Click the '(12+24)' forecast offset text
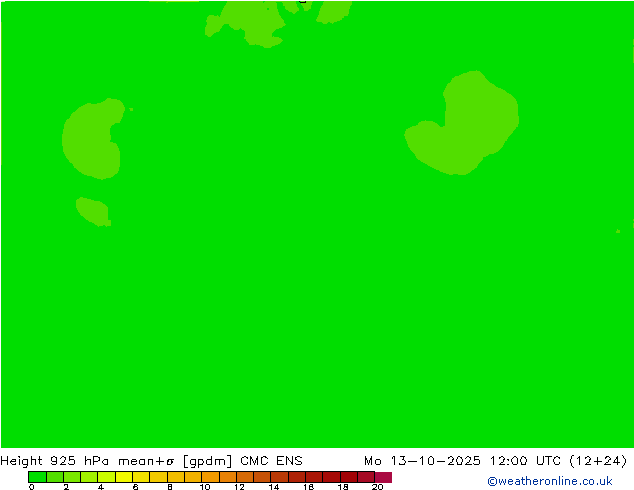This screenshot has width=634, height=490. point(598,461)
